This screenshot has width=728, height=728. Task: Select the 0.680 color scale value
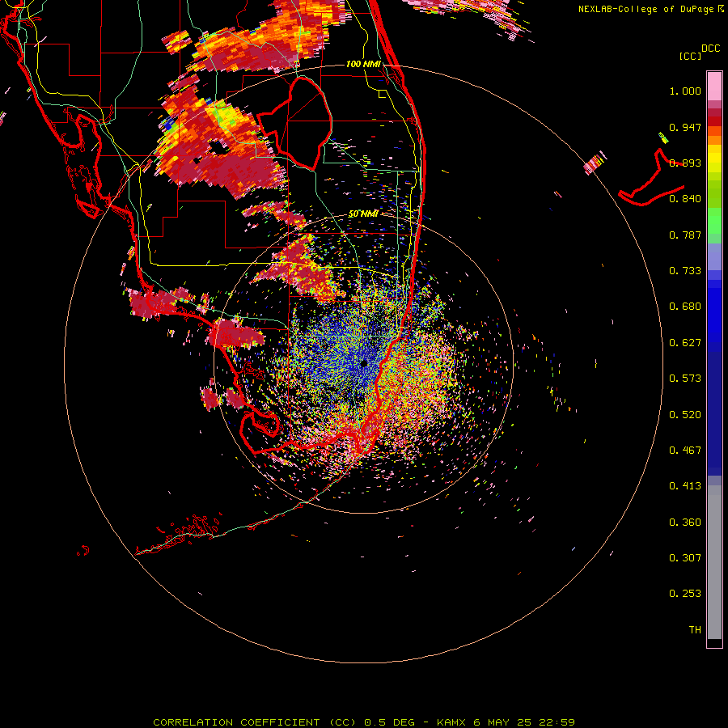click(x=685, y=307)
